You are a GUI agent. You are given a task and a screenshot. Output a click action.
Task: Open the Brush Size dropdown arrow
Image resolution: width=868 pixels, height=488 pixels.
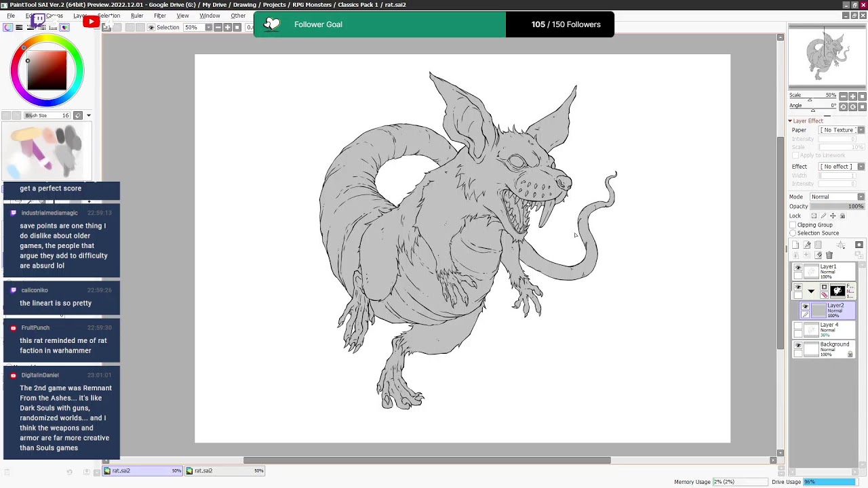[x=89, y=116]
